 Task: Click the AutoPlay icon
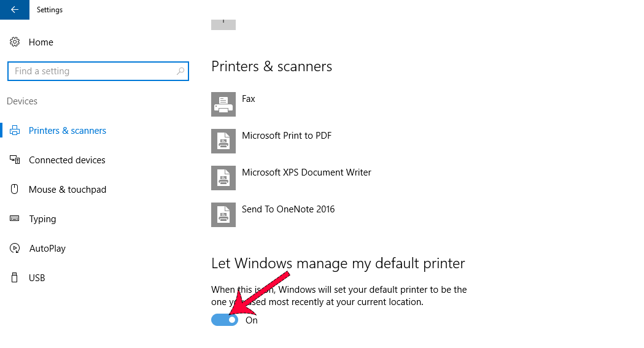pyautogui.click(x=15, y=249)
